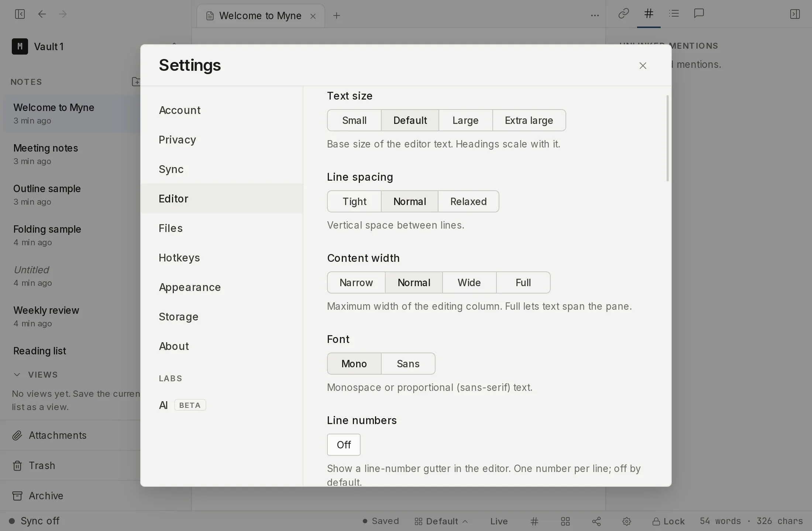
Task: Toggle line numbers Off button
Action: [x=344, y=445]
